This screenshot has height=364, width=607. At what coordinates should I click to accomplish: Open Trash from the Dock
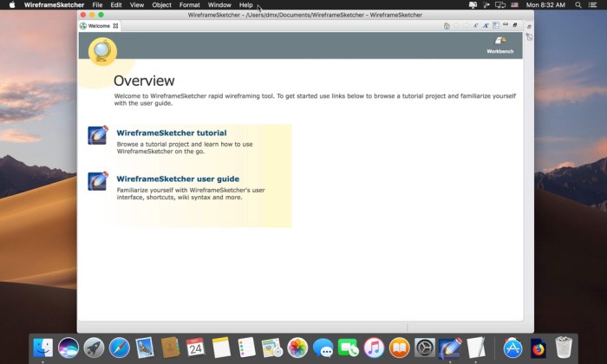[564, 348]
